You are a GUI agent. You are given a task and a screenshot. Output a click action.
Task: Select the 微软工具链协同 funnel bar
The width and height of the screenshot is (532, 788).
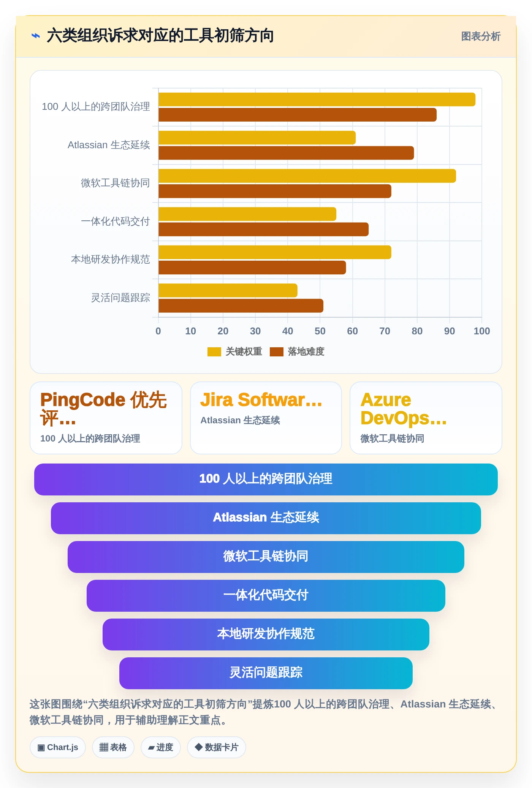(x=266, y=557)
